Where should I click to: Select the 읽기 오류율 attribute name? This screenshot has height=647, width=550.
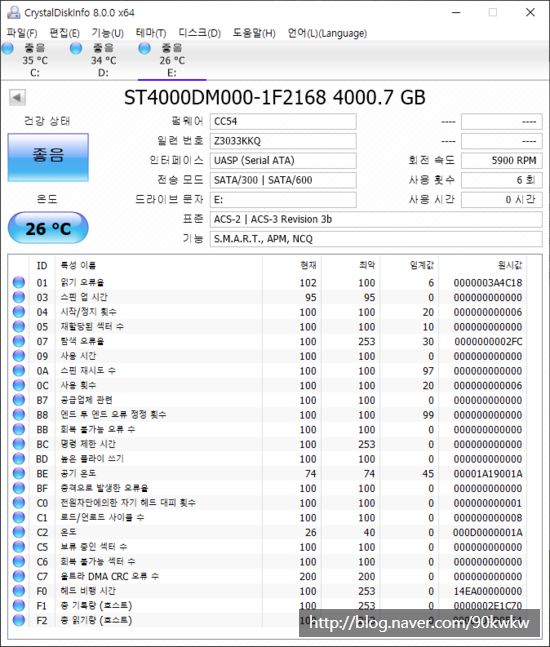83,283
